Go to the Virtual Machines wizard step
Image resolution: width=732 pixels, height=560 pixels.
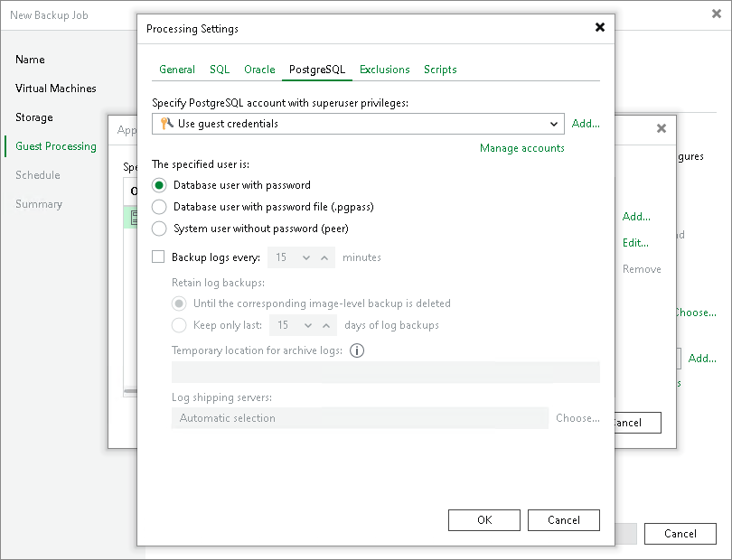click(x=55, y=89)
